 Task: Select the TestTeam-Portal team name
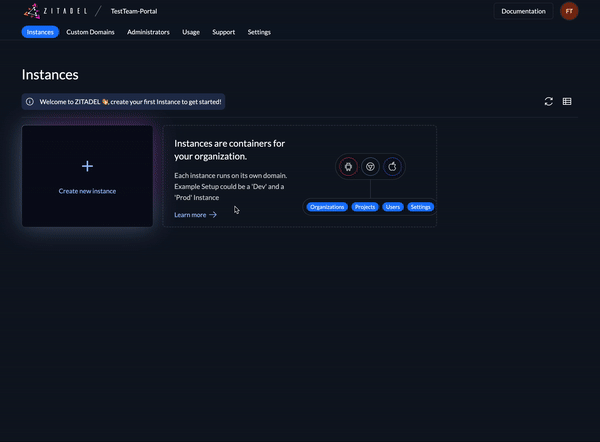(x=134, y=11)
